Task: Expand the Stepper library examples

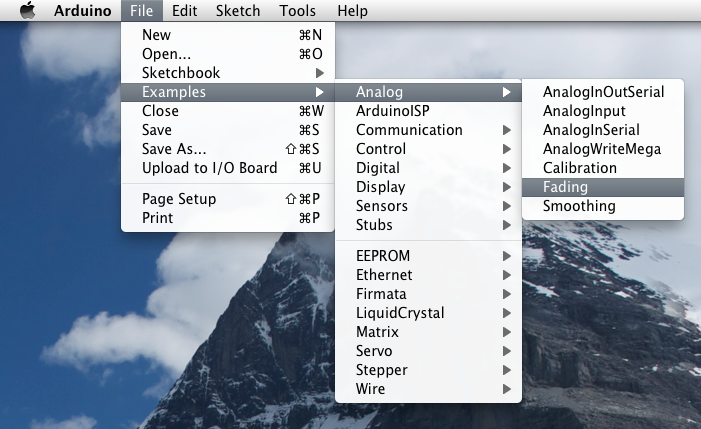Action: click(428, 370)
